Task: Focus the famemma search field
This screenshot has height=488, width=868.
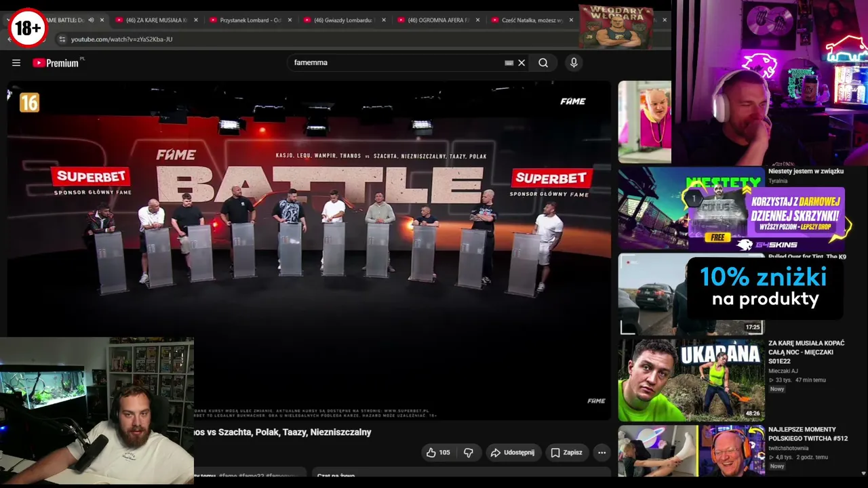Action: coord(397,63)
